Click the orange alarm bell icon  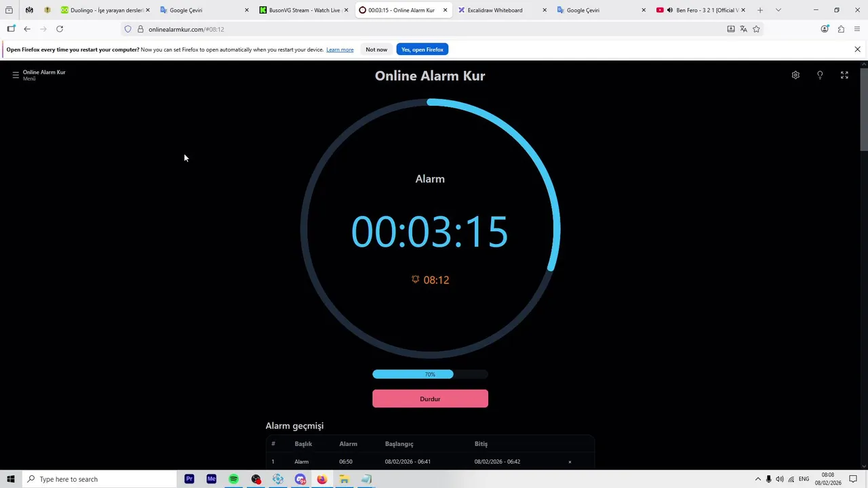click(x=416, y=279)
